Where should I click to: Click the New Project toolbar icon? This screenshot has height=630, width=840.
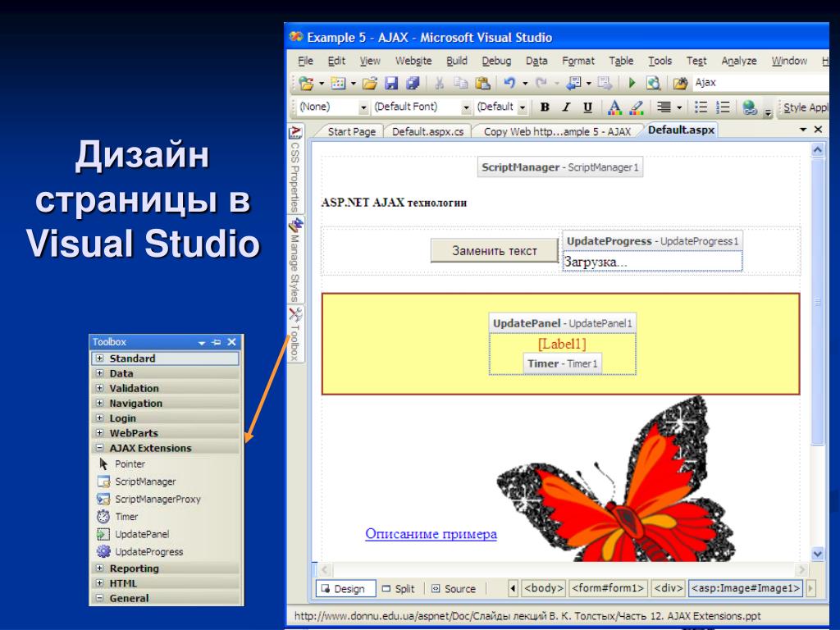[x=307, y=83]
